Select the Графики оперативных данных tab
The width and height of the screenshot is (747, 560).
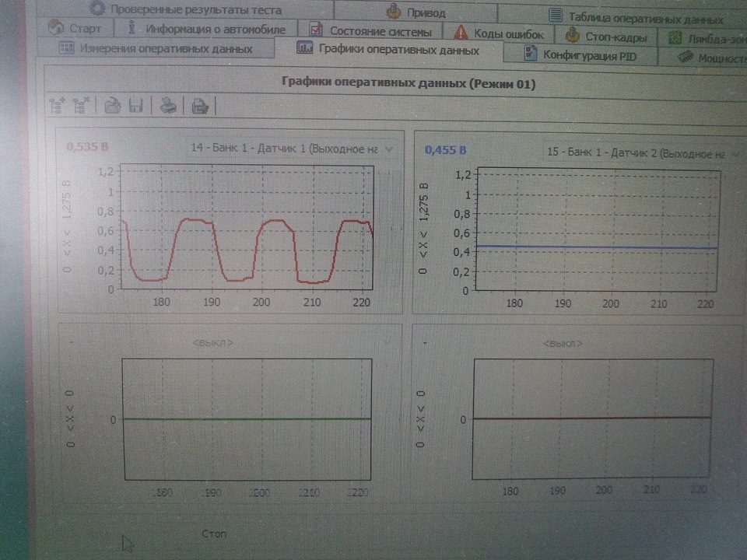388,49
